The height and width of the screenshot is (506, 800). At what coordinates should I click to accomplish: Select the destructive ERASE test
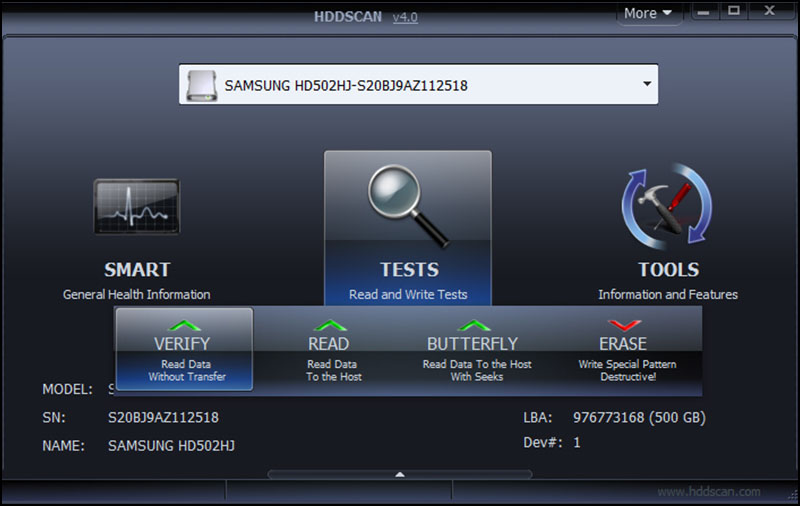pos(627,351)
